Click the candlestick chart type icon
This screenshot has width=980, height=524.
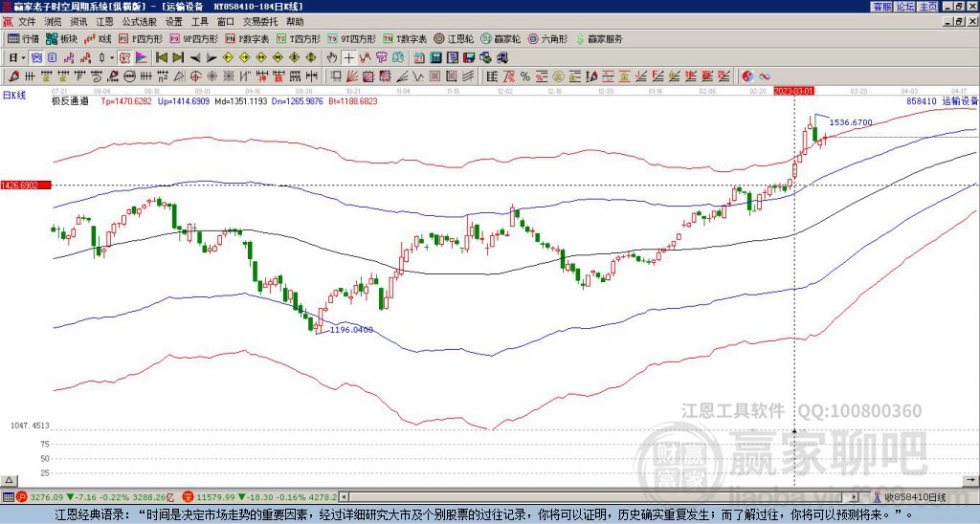(x=101, y=58)
